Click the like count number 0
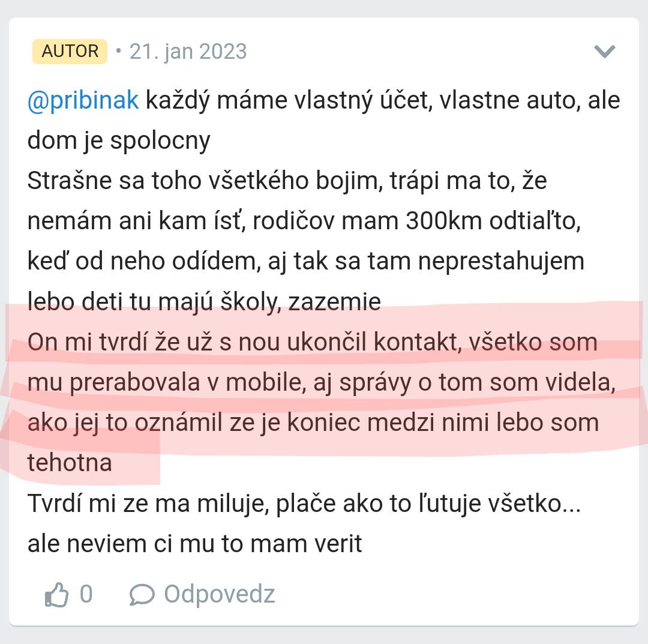This screenshot has height=644, width=648. coord(86,594)
